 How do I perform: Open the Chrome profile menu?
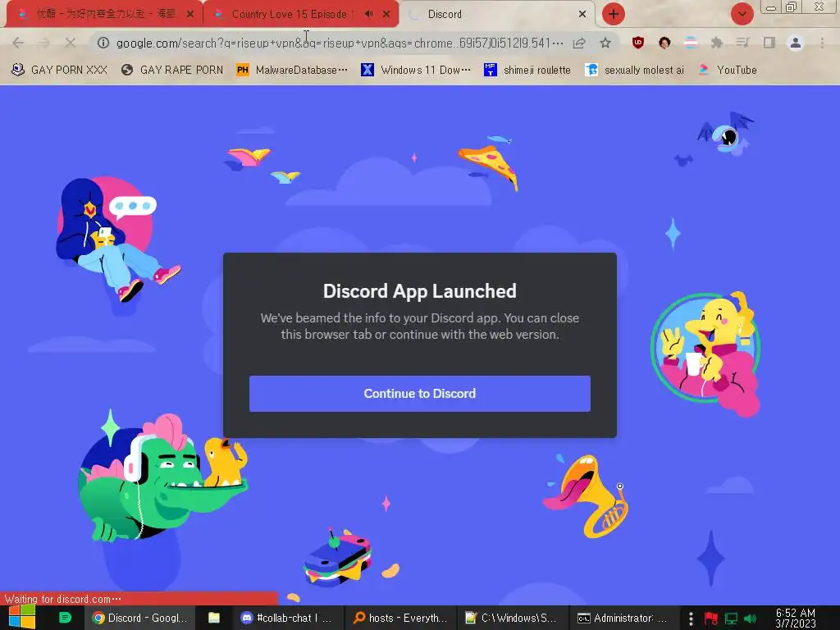pyautogui.click(x=796, y=43)
